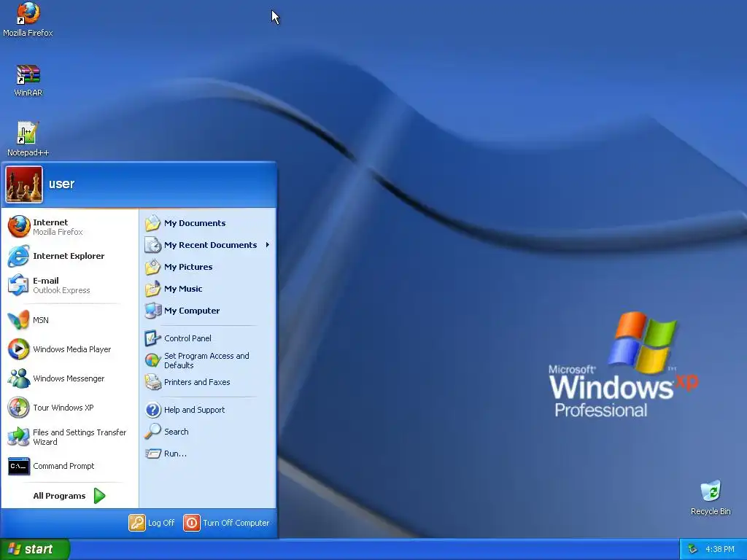Launch Internet Explorer from Start menu
The image size is (747, 560).
(69, 256)
